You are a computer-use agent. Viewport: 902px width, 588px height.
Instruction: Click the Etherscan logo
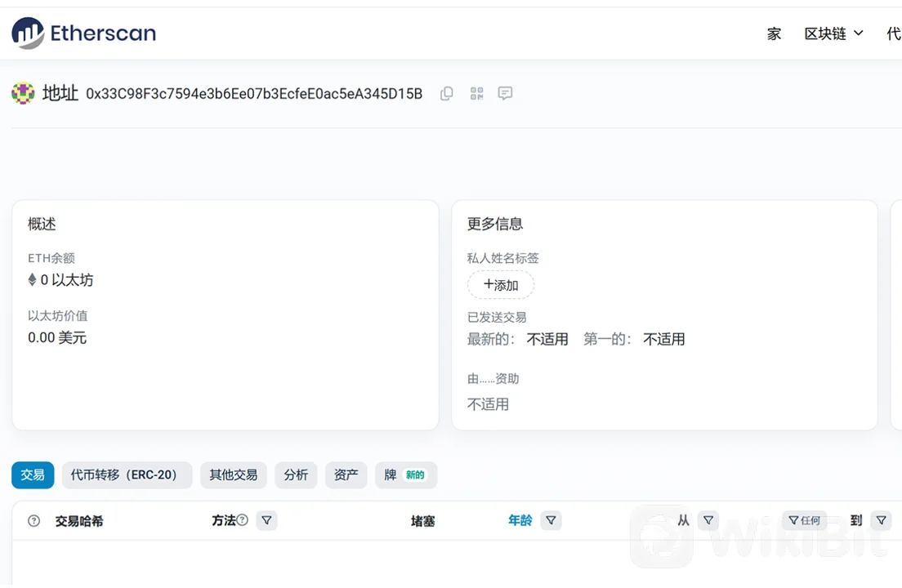coord(83,33)
